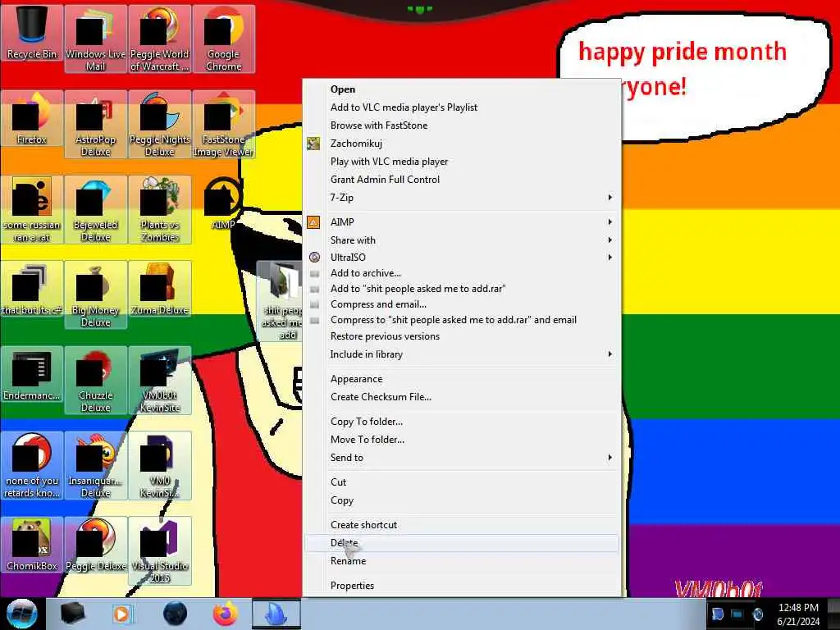Choose Move To folder...

462,440
